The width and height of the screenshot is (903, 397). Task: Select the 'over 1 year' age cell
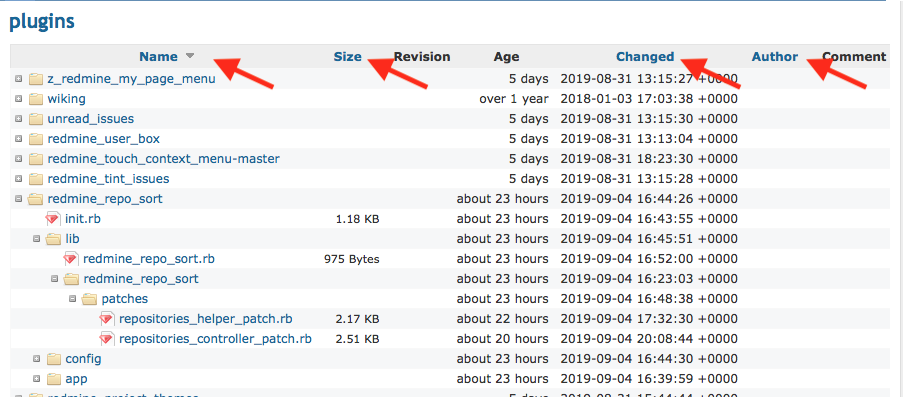click(x=514, y=99)
